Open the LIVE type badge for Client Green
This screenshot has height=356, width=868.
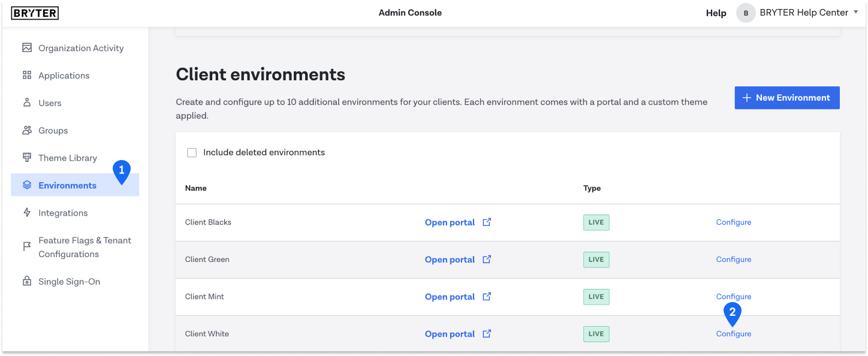596,260
